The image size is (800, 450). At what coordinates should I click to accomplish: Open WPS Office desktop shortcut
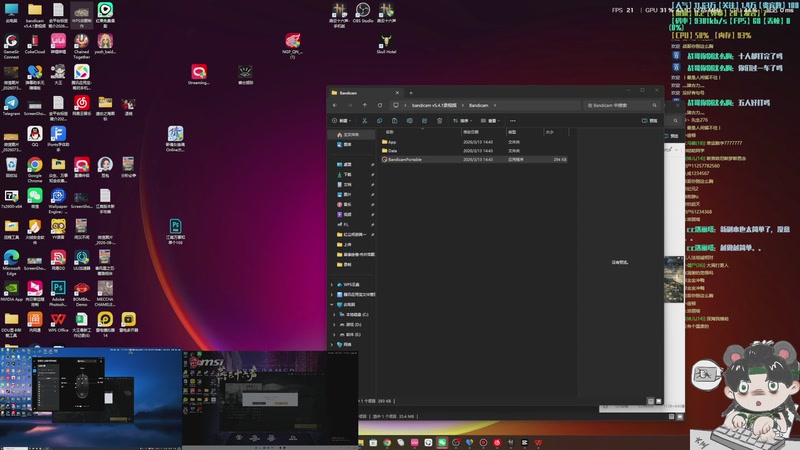[x=58, y=322]
